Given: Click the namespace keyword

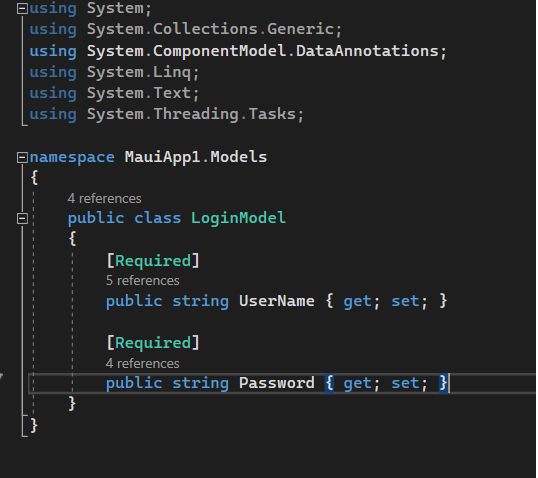Looking at the screenshot, I should (x=72, y=158).
